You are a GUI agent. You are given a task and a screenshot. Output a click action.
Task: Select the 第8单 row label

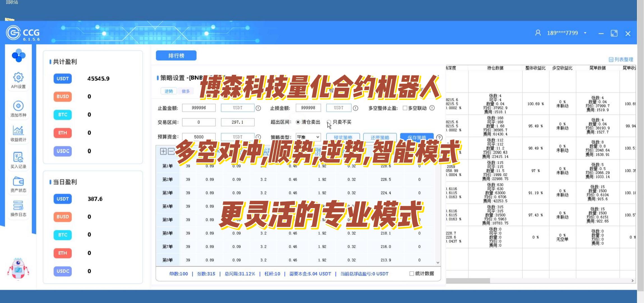pyautogui.click(x=167, y=260)
